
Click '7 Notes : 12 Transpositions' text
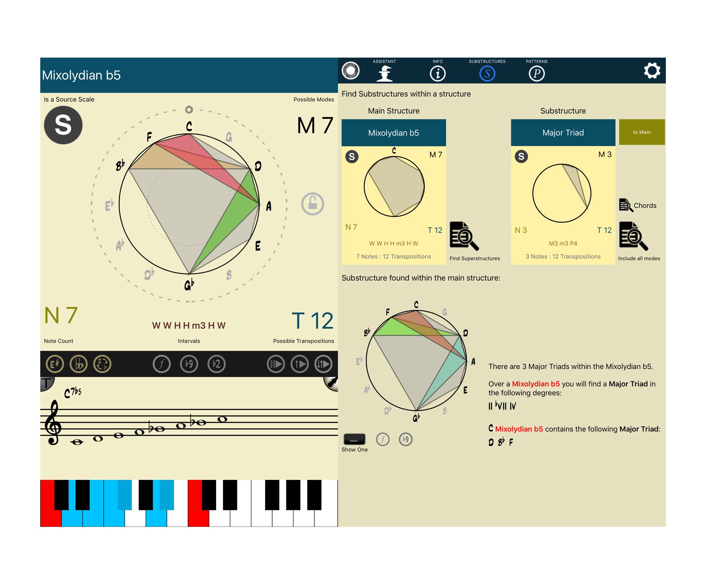pos(394,256)
